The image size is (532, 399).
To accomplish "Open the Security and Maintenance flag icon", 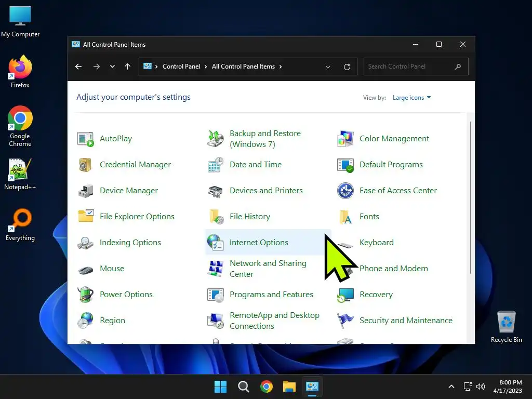I will (345, 321).
